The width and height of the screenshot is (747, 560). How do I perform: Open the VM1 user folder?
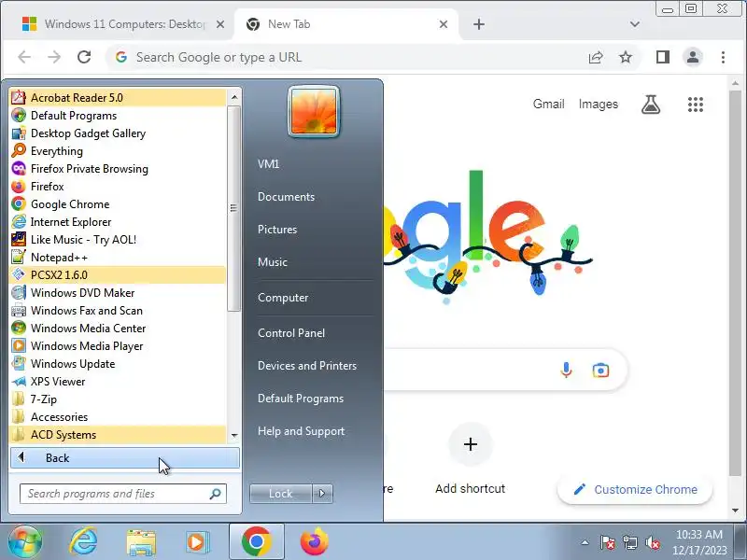tap(268, 164)
